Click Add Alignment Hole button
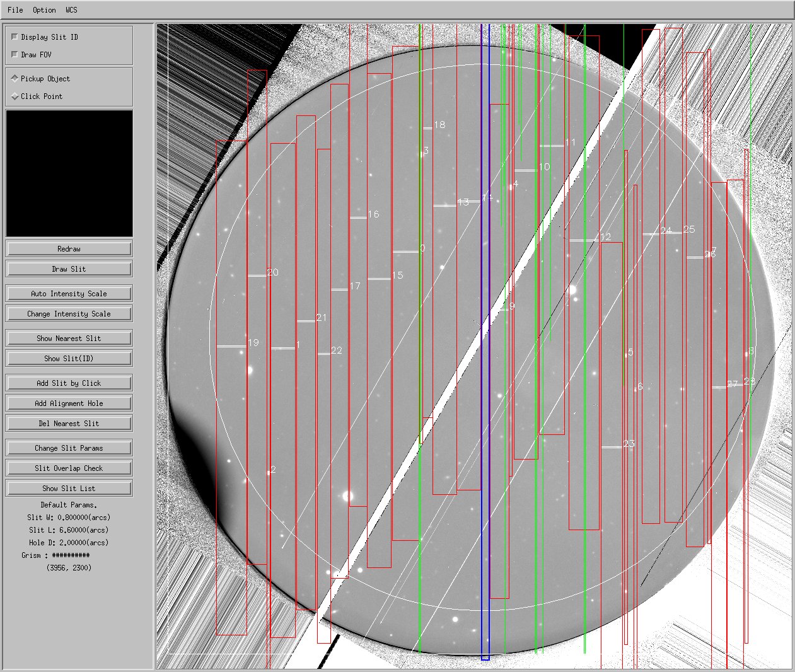 pos(69,403)
